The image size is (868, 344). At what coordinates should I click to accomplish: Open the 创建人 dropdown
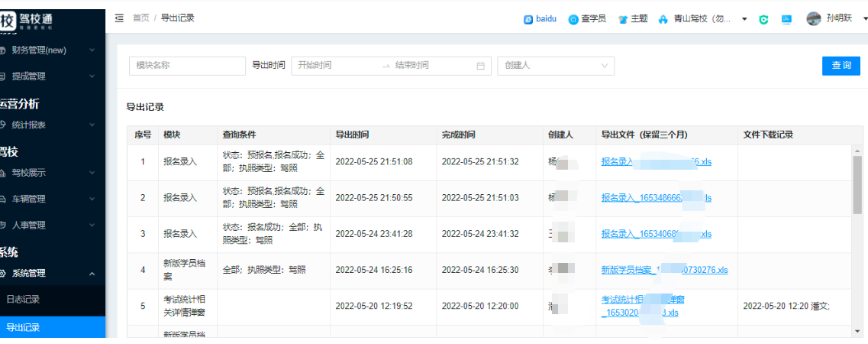[x=557, y=66]
